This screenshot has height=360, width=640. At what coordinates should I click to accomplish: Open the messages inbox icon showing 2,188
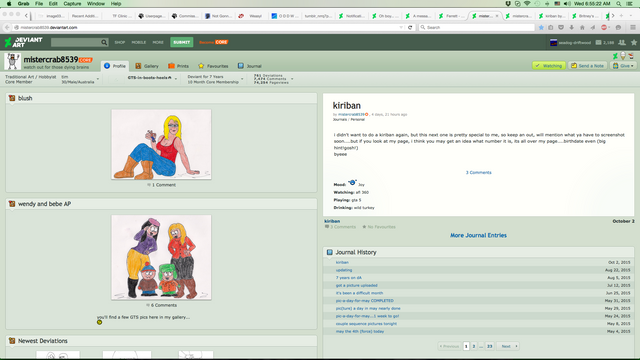tap(604, 42)
